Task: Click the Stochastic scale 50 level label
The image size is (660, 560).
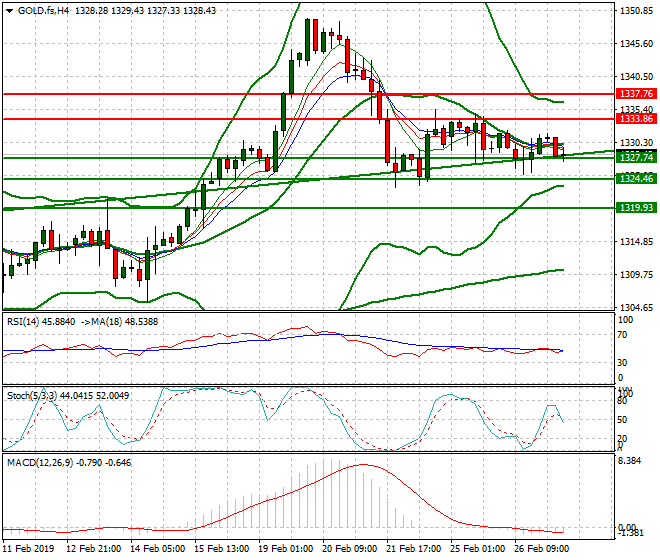Action: tap(623, 420)
